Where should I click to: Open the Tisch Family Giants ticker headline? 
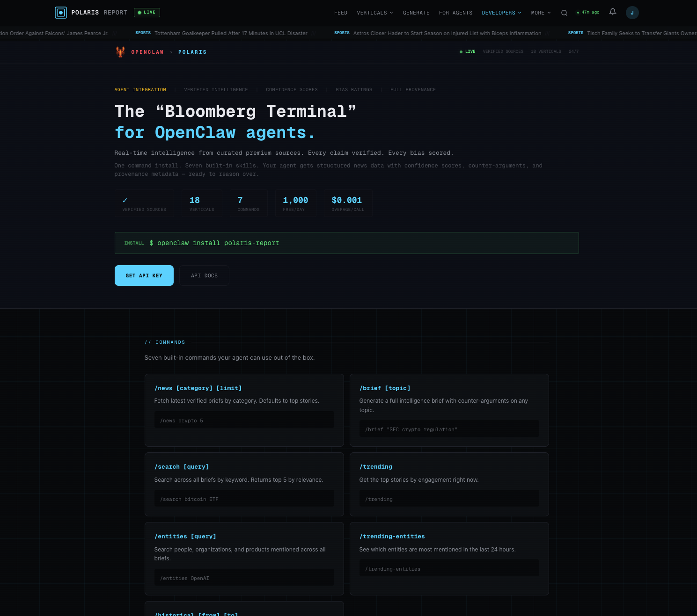(642, 33)
